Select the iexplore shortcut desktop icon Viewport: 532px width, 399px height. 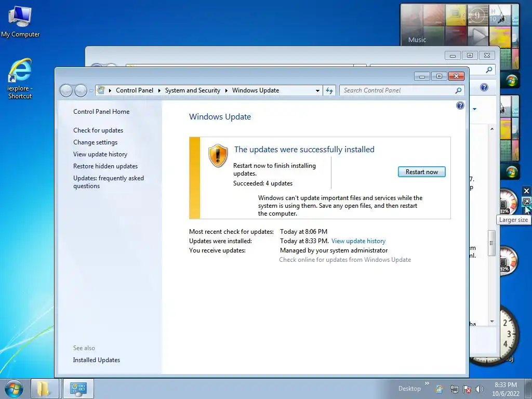pyautogui.click(x=20, y=79)
